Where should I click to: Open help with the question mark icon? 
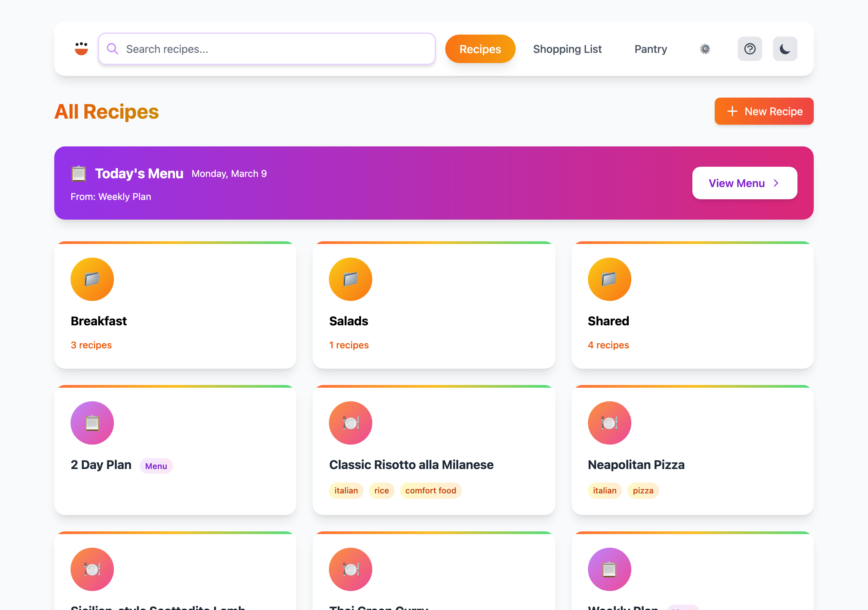pos(750,49)
